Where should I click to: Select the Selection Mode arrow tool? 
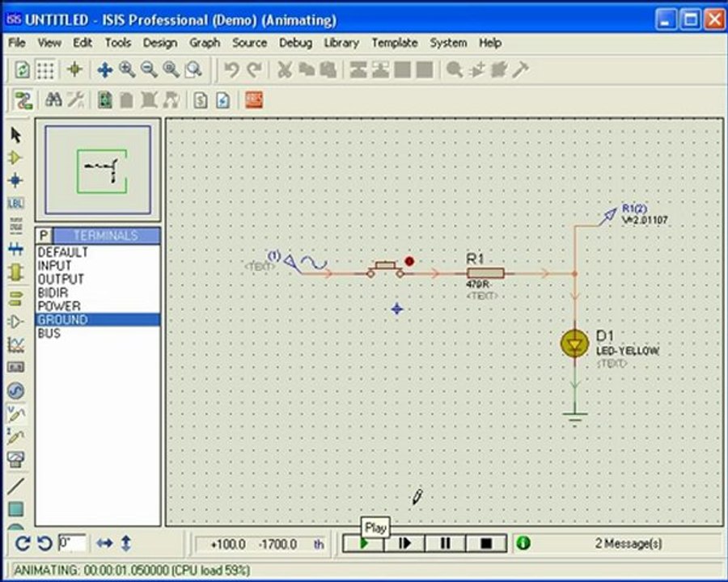pos(16,135)
